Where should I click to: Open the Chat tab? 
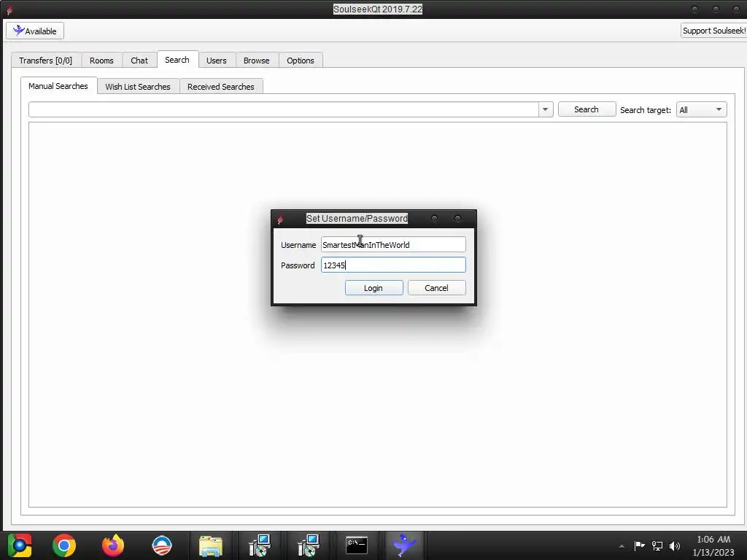(x=139, y=61)
